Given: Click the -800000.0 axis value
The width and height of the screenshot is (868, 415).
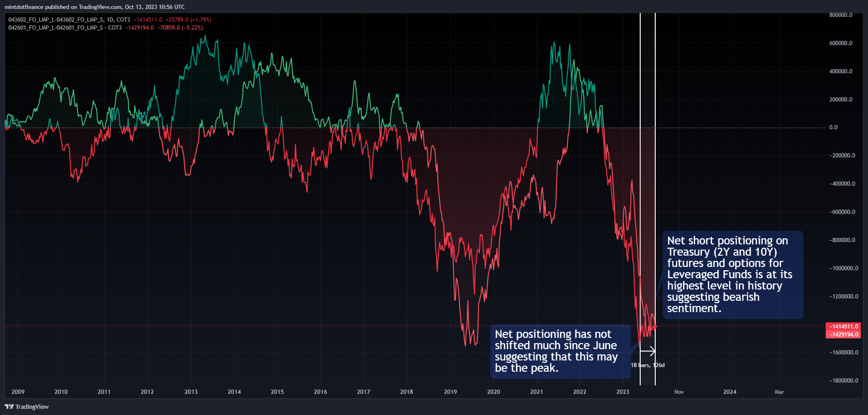Looking at the screenshot, I should [x=842, y=240].
